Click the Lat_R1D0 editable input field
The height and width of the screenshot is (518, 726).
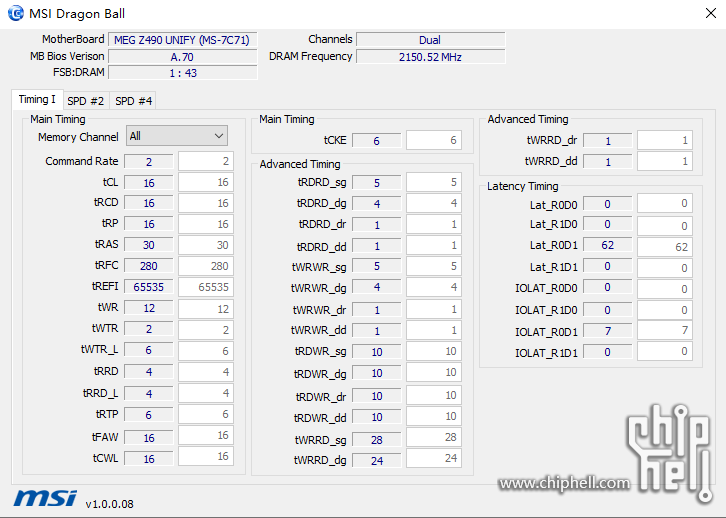pos(665,226)
